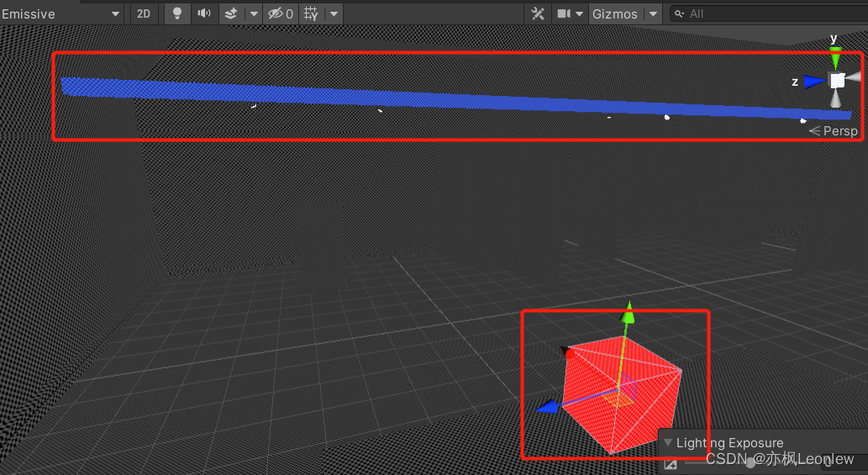Click the red X move arrow on cube
This screenshot has width=868, height=475.
(x=567, y=351)
